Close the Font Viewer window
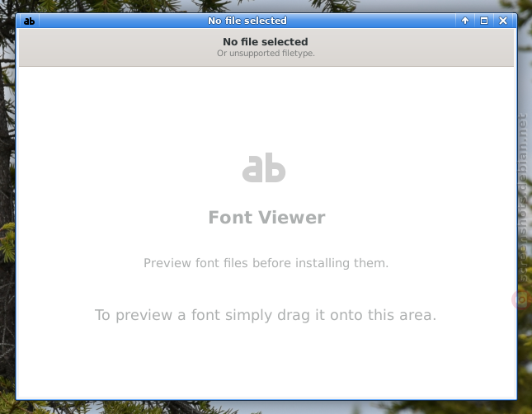The height and width of the screenshot is (414, 532). tap(503, 21)
